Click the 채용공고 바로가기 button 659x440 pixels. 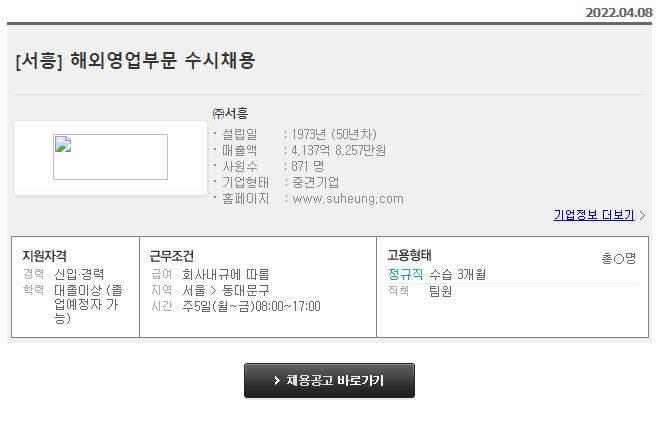pos(329,381)
